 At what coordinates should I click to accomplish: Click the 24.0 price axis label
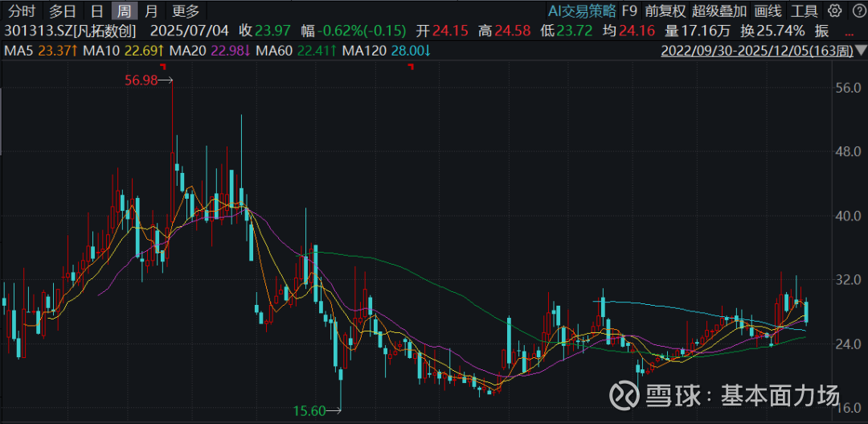coord(848,344)
